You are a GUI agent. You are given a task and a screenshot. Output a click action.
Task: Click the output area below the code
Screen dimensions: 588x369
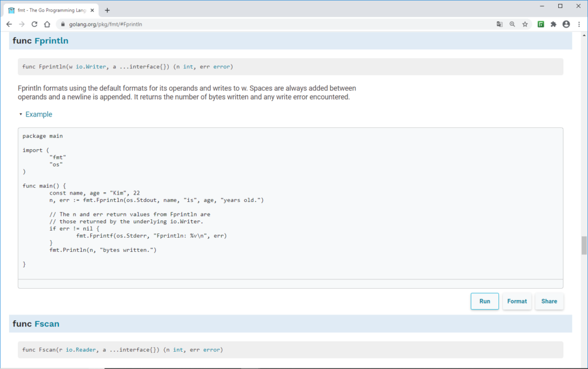[x=291, y=283]
